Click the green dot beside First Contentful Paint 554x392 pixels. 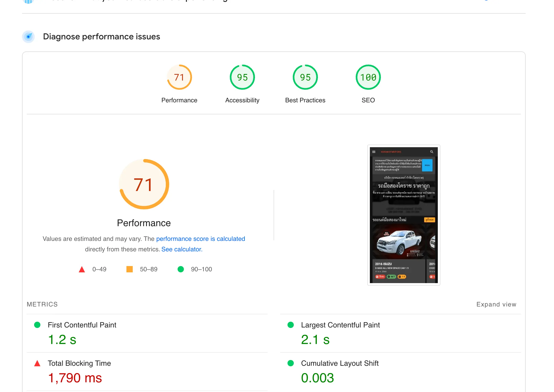tap(37, 325)
